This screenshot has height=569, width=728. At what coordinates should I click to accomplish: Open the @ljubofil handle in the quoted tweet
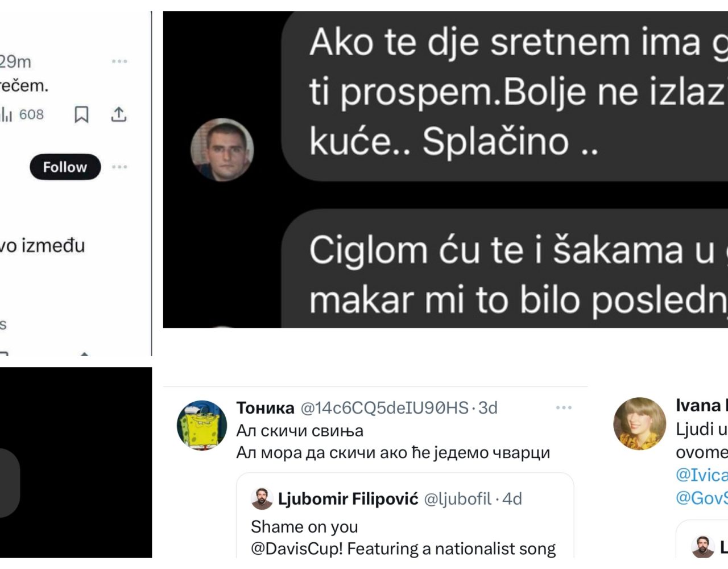tap(458, 499)
